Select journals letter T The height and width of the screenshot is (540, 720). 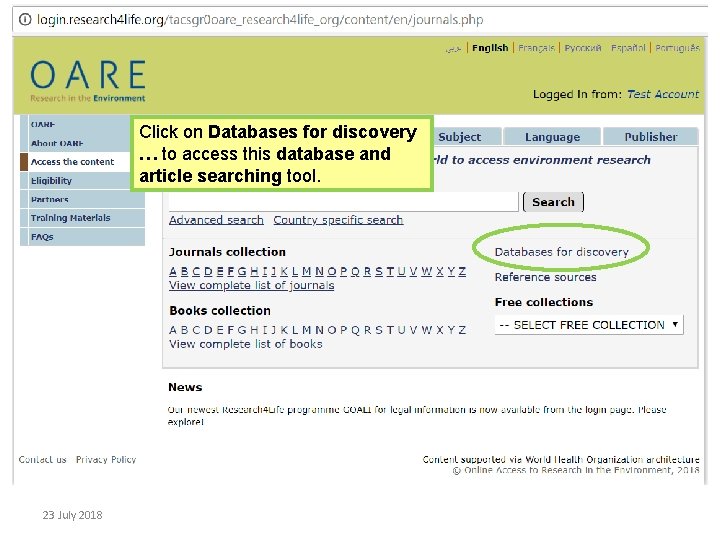390,271
